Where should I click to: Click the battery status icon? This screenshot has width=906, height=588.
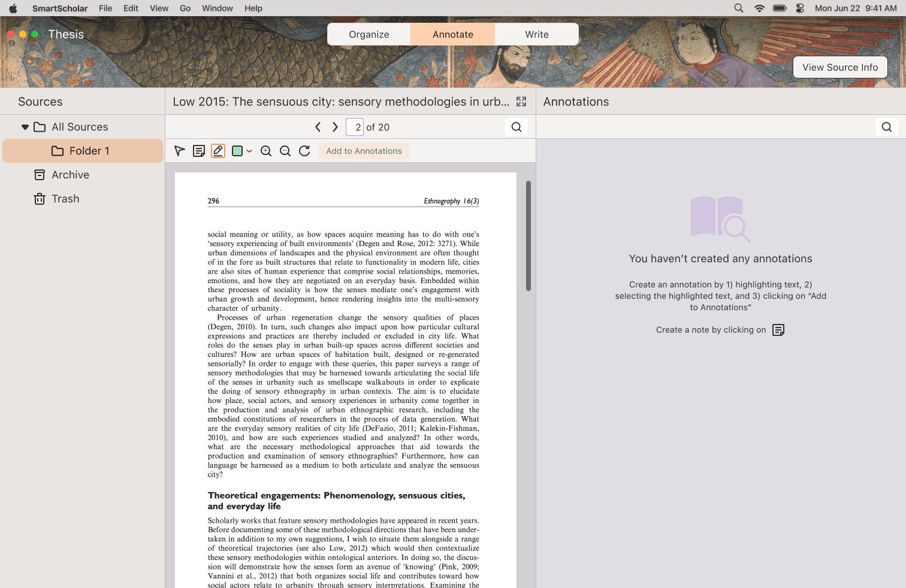tap(780, 8)
